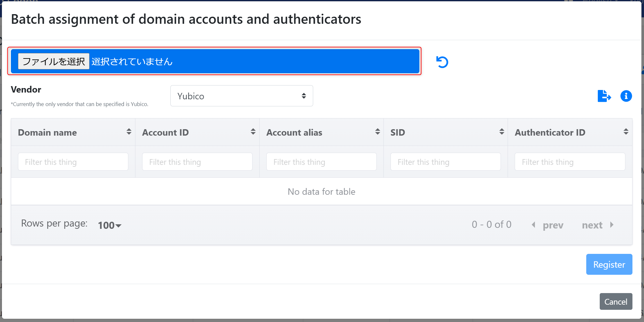Focus the Authenticator ID filter field

coord(570,162)
